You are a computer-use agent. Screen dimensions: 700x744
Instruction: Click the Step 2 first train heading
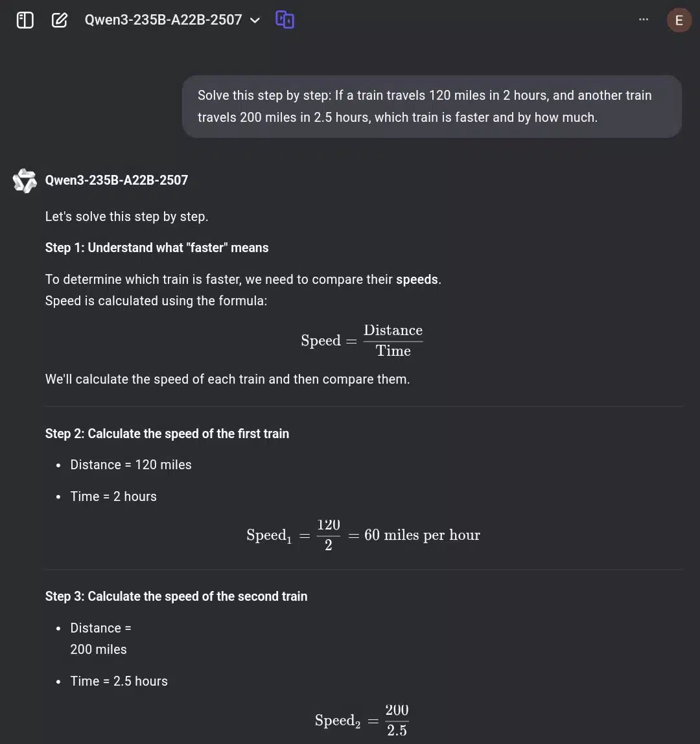(167, 434)
